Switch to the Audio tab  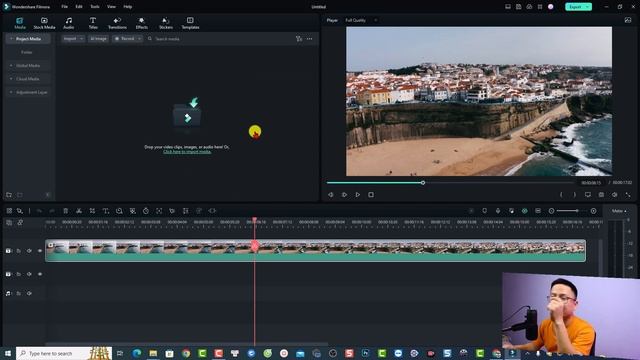coord(69,23)
